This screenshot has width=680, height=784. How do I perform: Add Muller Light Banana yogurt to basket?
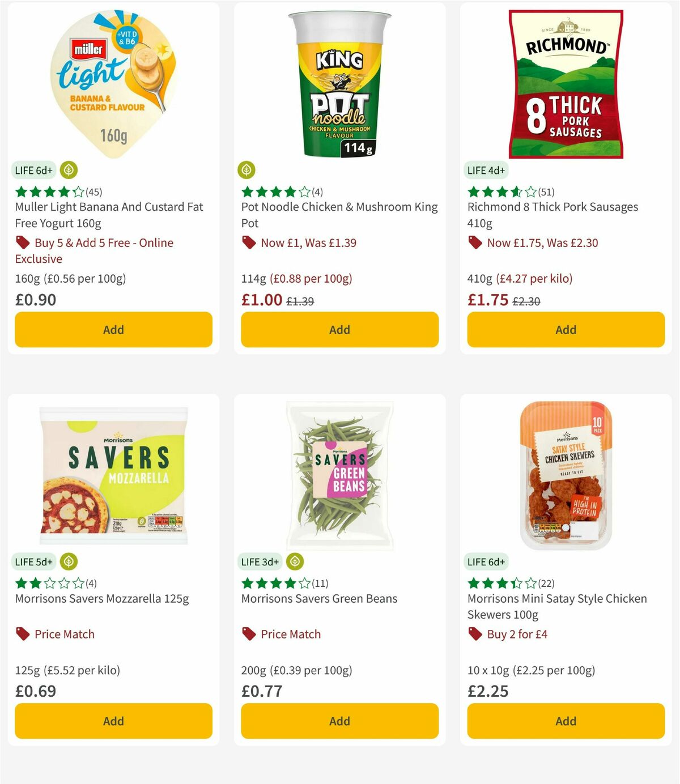(x=113, y=329)
